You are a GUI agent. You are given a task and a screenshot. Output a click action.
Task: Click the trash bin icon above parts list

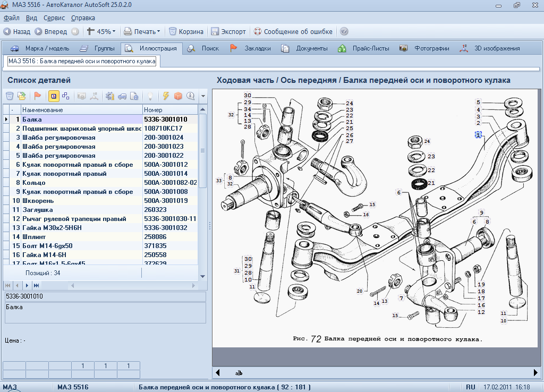10,96
